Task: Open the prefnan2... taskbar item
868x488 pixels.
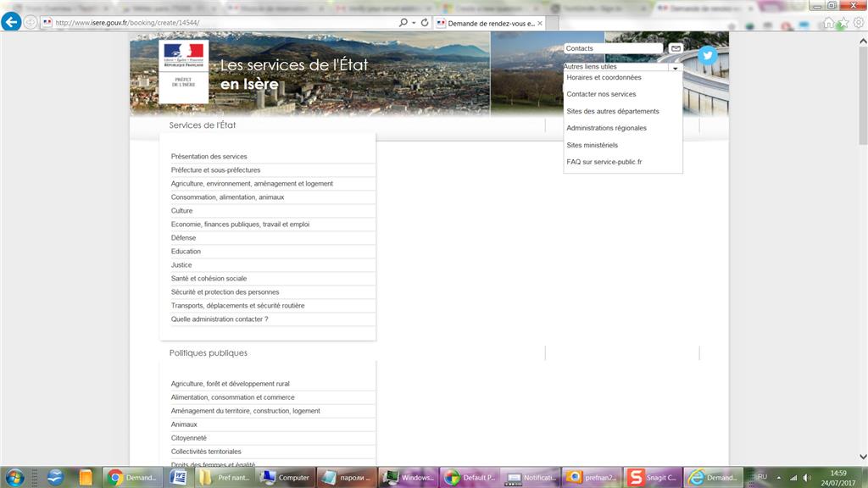Action: 591,478
